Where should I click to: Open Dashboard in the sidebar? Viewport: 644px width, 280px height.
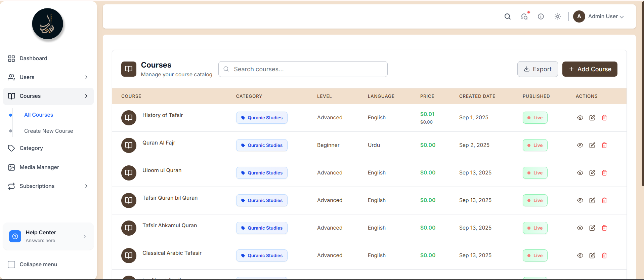tap(48, 58)
